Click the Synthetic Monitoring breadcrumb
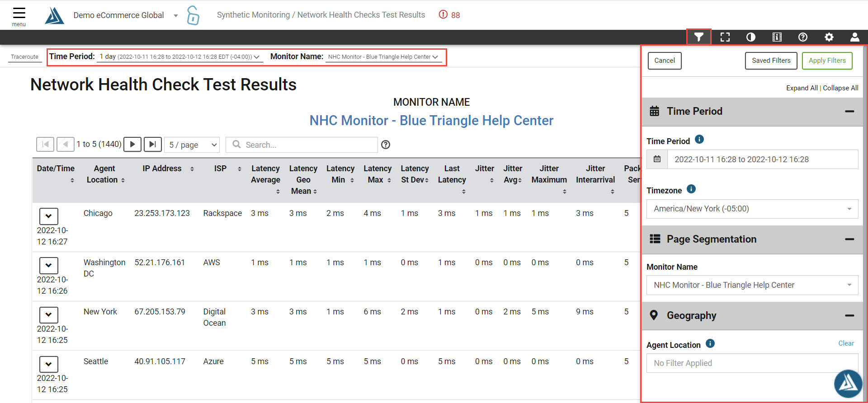Image resolution: width=868 pixels, height=403 pixels. tap(253, 15)
